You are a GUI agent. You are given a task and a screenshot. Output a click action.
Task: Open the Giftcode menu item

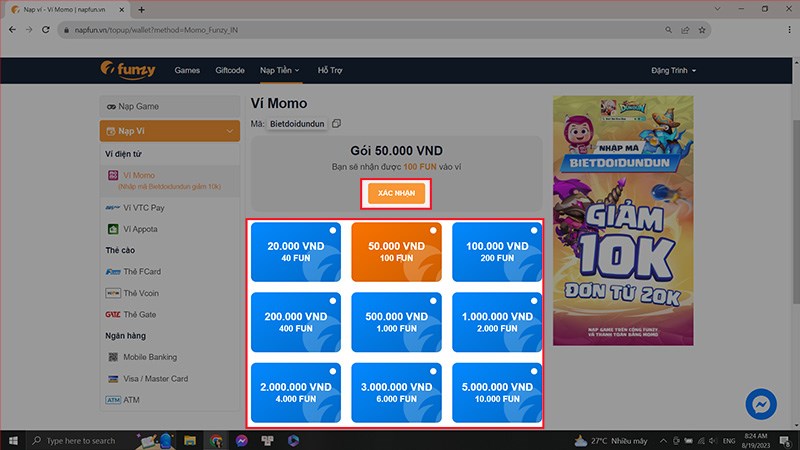coord(230,70)
